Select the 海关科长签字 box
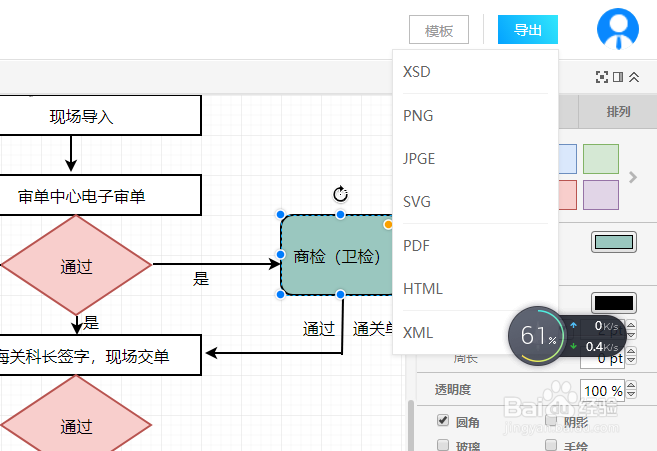The height and width of the screenshot is (451, 657). pos(101,355)
